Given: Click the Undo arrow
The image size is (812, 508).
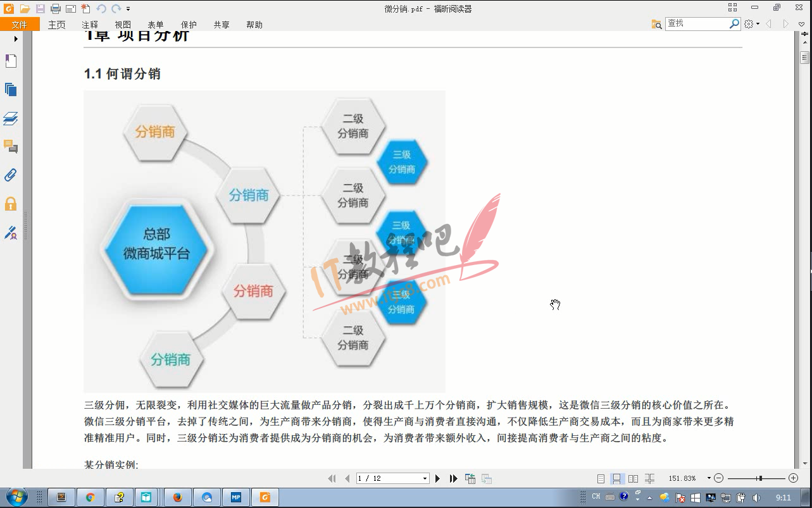Looking at the screenshot, I should 101,9.
